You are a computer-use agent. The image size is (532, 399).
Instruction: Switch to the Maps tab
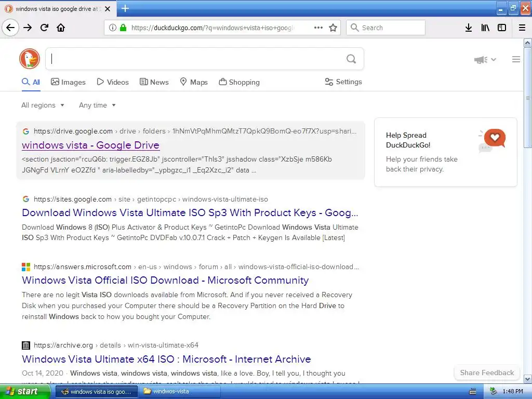click(x=194, y=82)
